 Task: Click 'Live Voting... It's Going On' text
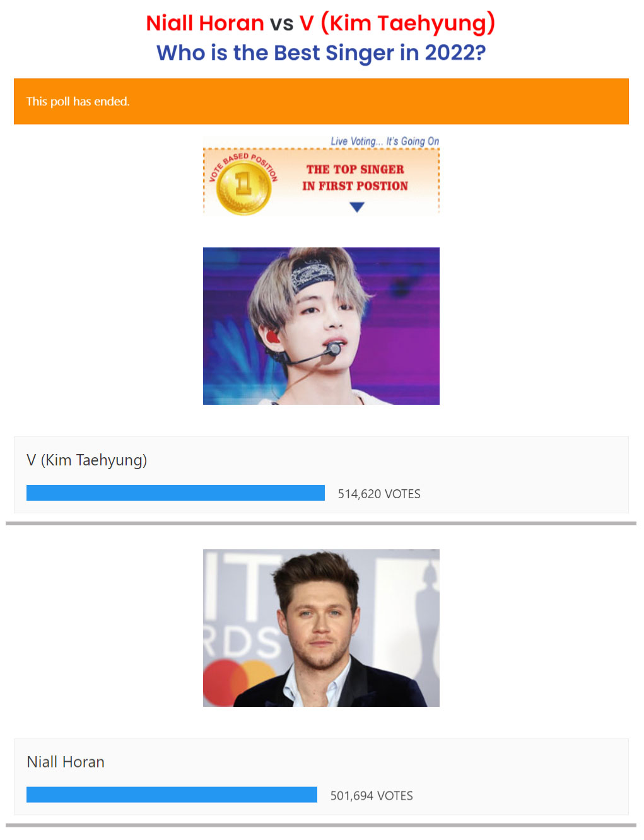point(385,141)
